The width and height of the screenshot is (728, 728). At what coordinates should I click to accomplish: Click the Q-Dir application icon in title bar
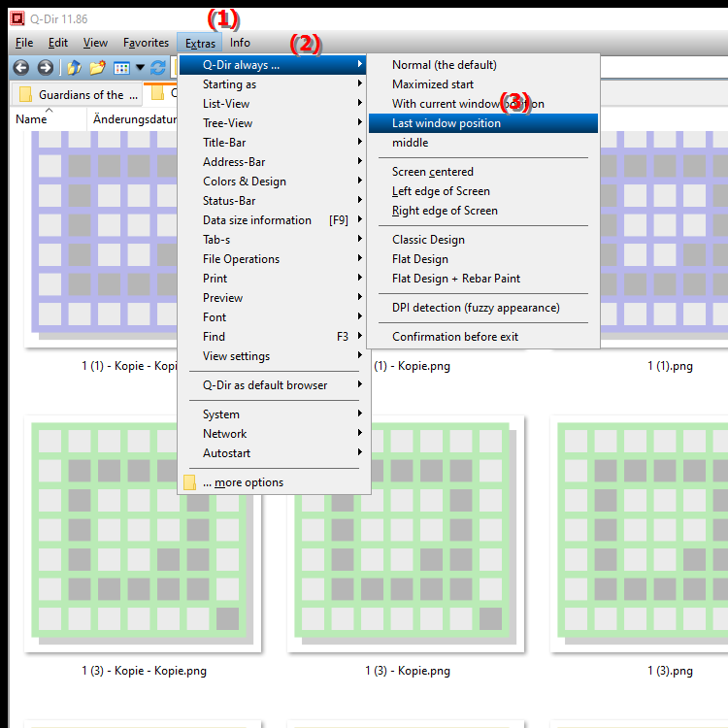pos(17,18)
